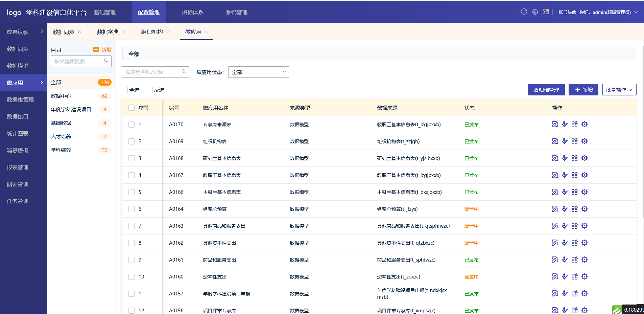Viewport: 644px width, 314px height.
Task: Click search icon in 微应用名称 box
Action: [x=184, y=71]
